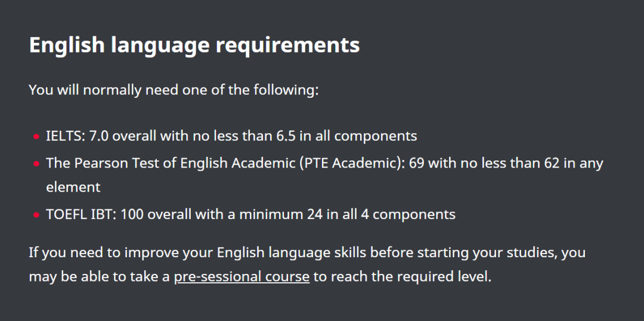The height and width of the screenshot is (321, 644).
Task: Click 'minimum 24 in all 4 components'
Action: click(x=347, y=214)
